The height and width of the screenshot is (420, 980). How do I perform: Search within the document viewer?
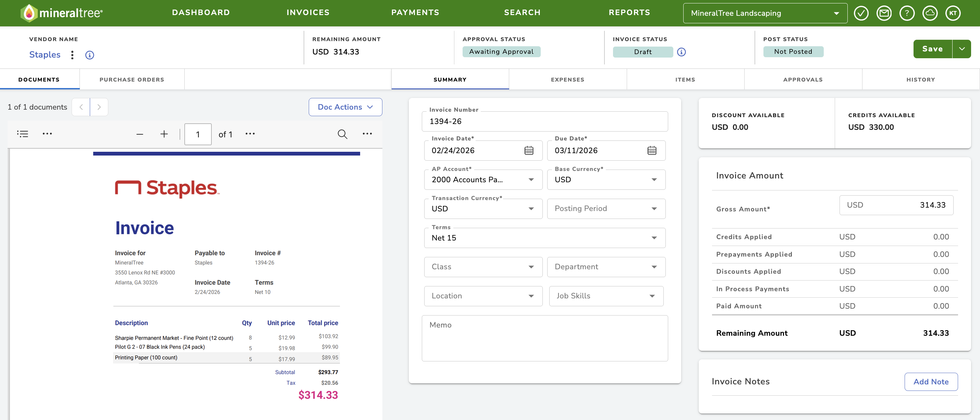(x=342, y=134)
